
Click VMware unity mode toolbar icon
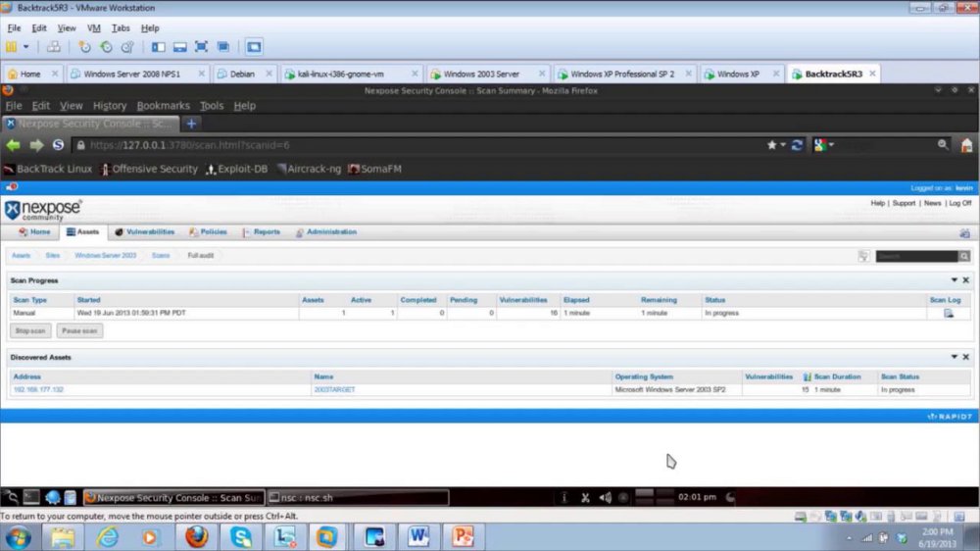[x=223, y=47]
